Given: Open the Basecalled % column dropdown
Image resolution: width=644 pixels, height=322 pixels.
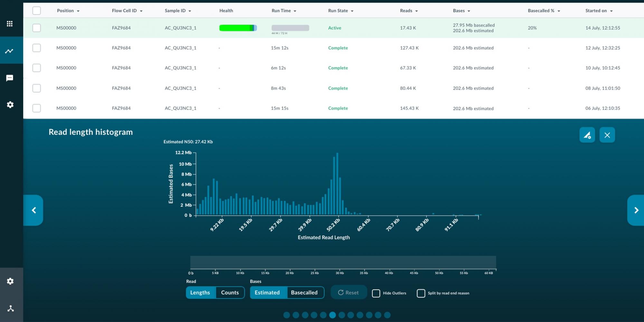Looking at the screenshot, I should coord(558,11).
